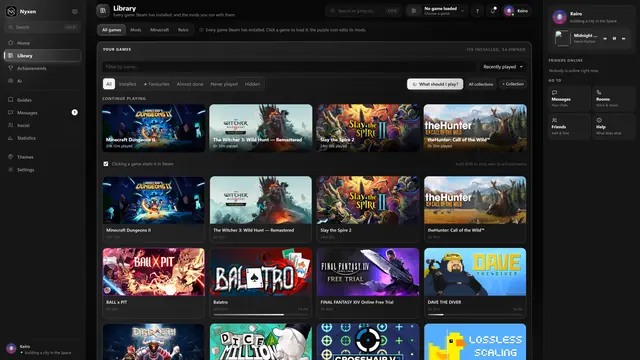Screen dimensions: 640x360
Task: Select FINAL FANTASY XIV Online Free Trial card
Action: [368, 283]
